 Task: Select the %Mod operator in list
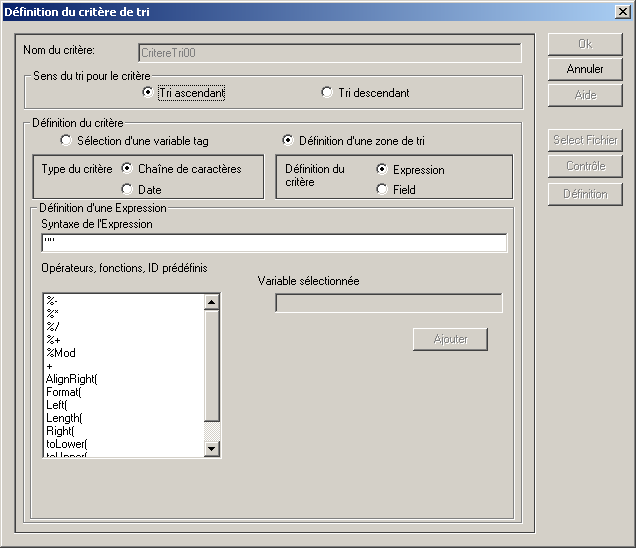click(x=61, y=353)
